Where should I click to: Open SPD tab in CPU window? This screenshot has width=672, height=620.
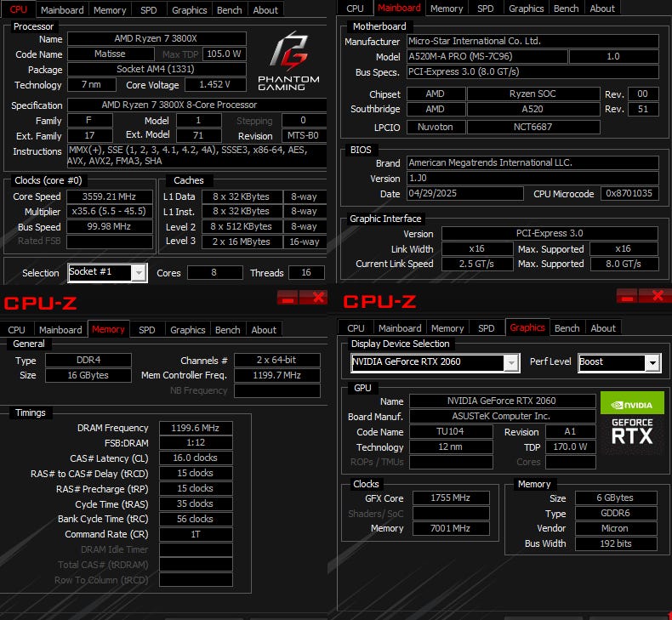coord(148,10)
